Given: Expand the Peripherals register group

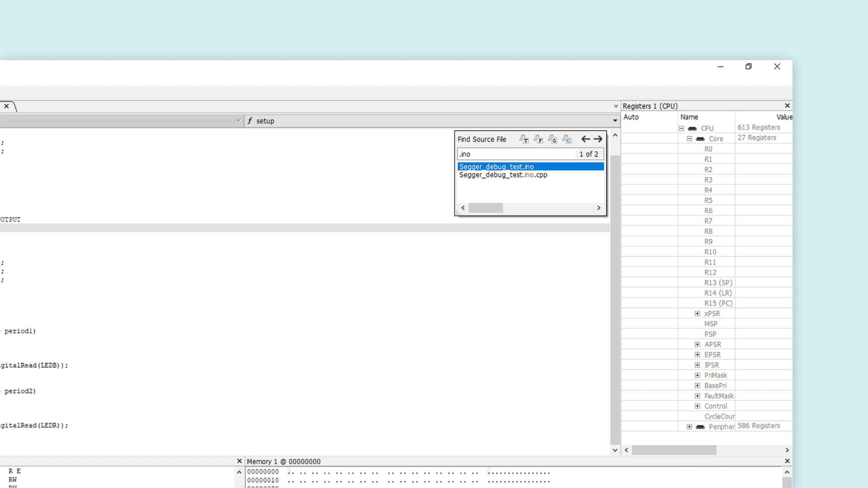Looking at the screenshot, I should coord(689,427).
